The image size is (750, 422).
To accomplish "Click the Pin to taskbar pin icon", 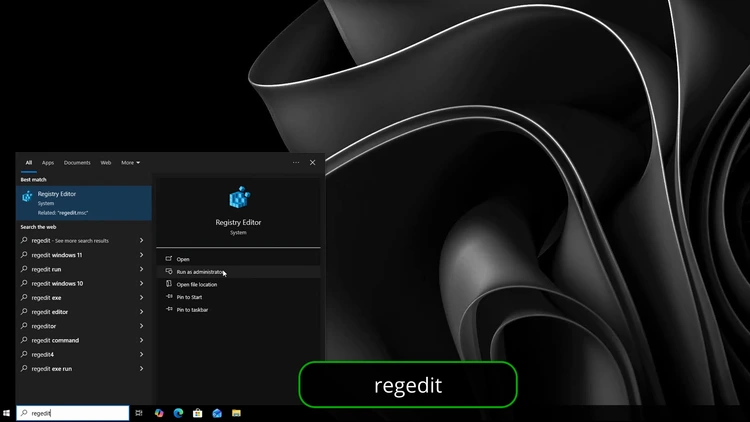I will (169, 309).
